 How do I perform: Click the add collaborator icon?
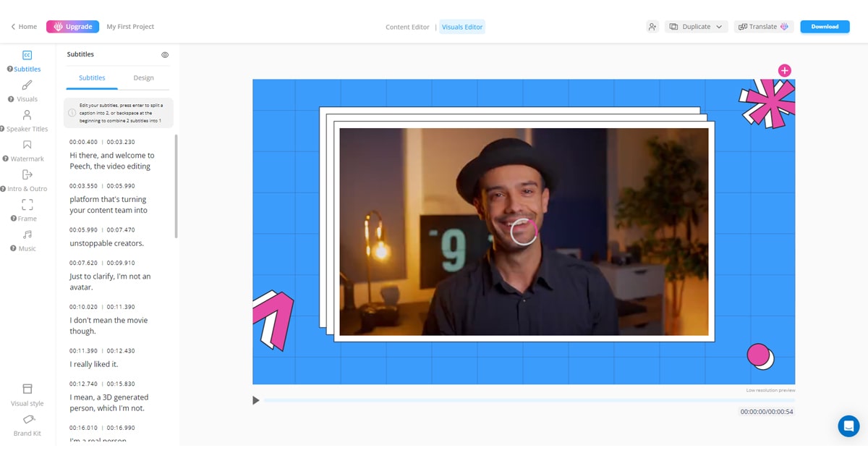coord(652,27)
